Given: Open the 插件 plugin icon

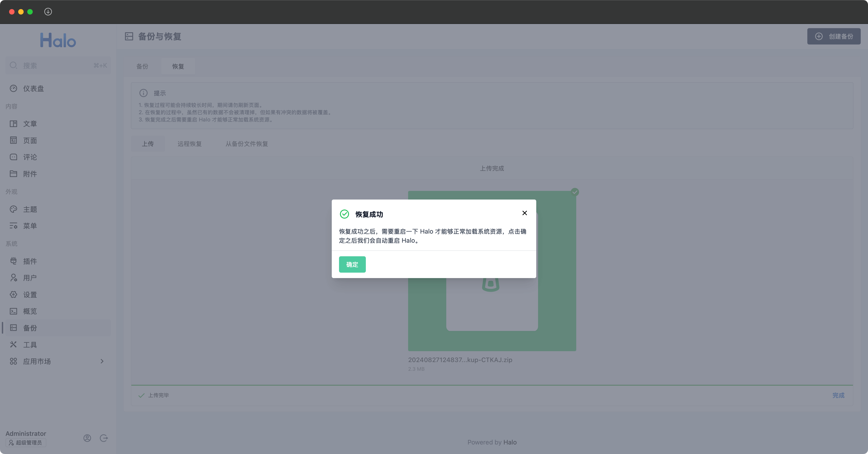Looking at the screenshot, I should (13, 261).
